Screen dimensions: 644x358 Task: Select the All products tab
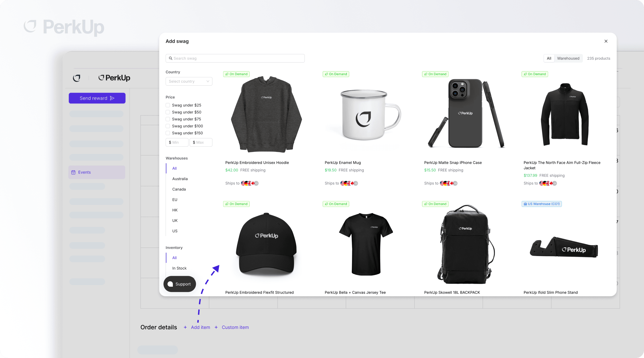tap(549, 58)
